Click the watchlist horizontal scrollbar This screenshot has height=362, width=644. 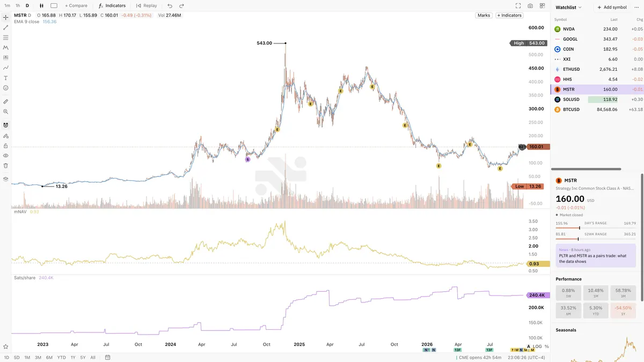586,169
